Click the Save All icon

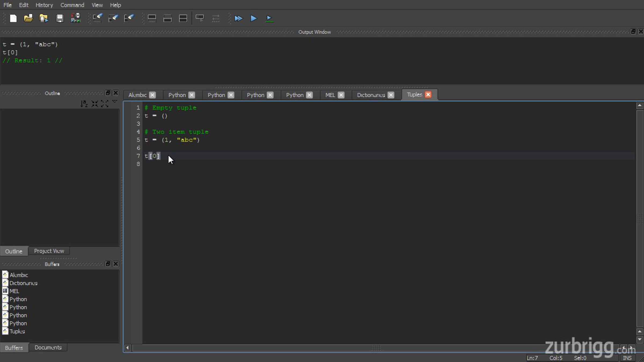(x=75, y=18)
